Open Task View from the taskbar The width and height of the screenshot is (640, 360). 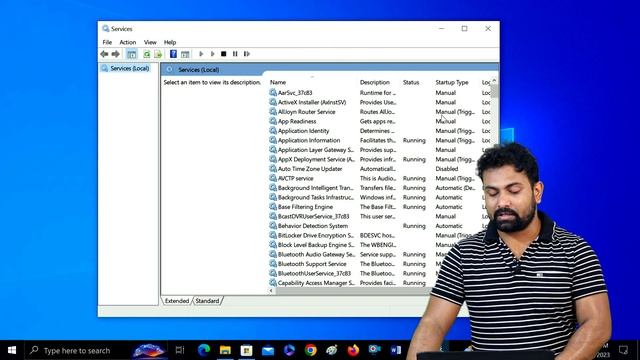[180, 350]
